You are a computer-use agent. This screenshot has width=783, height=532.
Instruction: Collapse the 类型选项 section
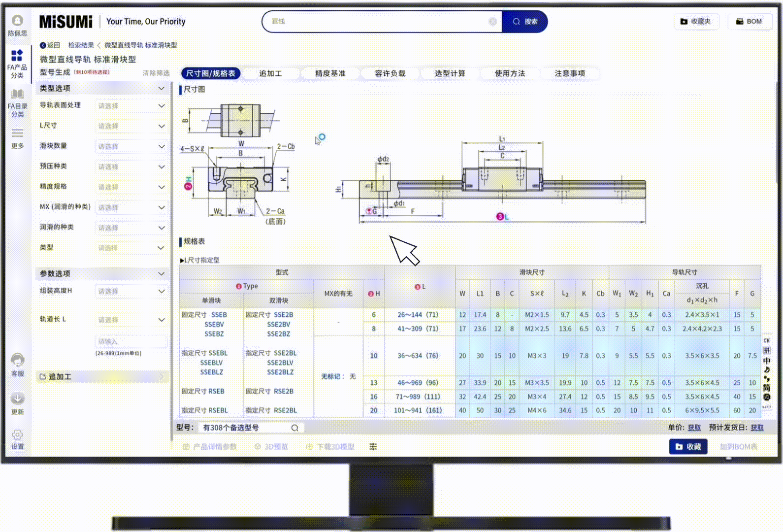pos(161,89)
